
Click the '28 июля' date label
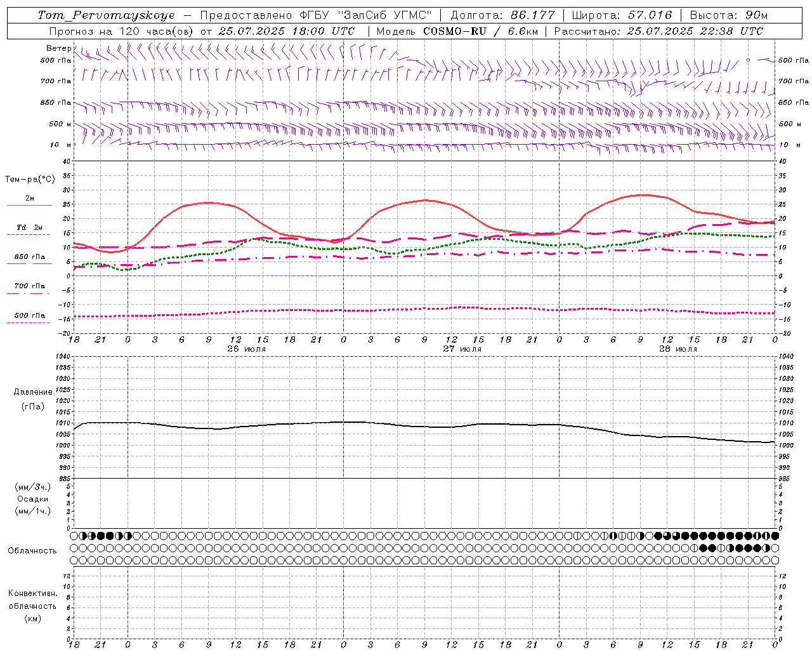coord(678,349)
